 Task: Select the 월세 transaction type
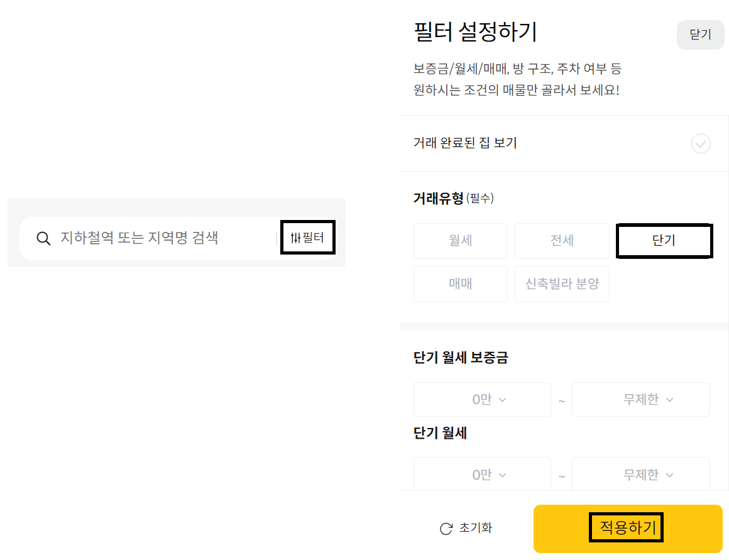point(461,241)
